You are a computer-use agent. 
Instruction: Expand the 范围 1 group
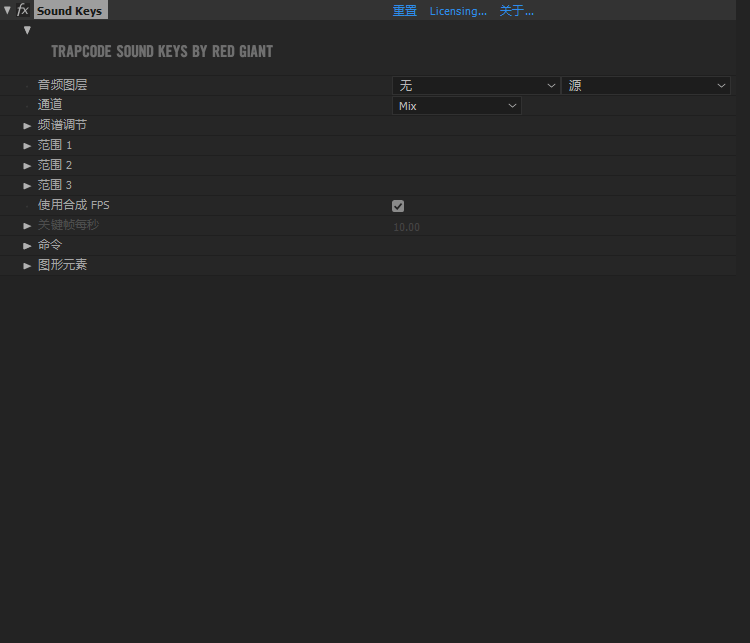point(27,146)
